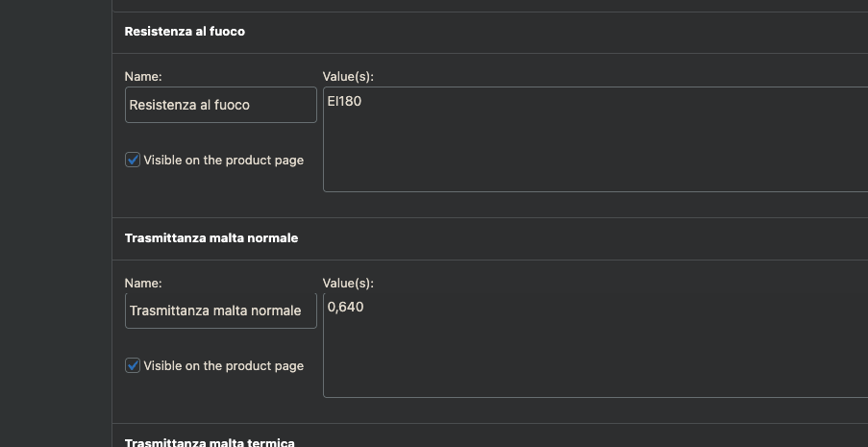The height and width of the screenshot is (447, 868).
Task: Place cursor on the EI180 value text
Action: click(x=344, y=101)
